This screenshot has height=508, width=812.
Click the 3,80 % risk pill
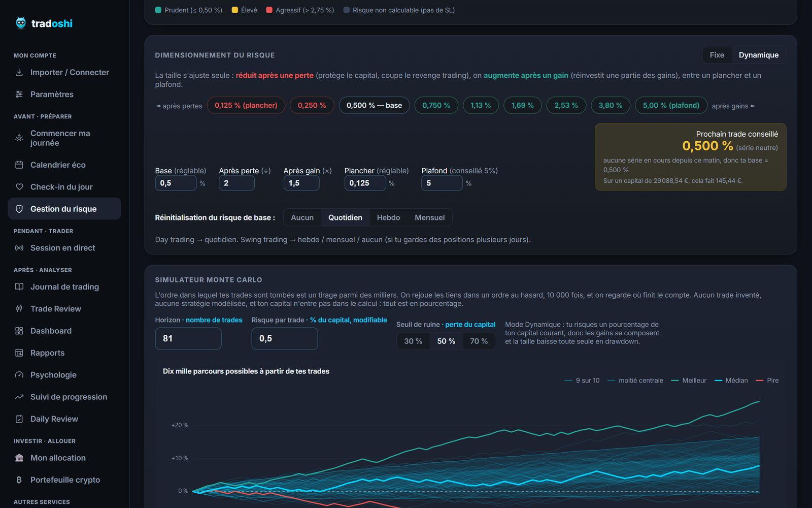[610, 105]
